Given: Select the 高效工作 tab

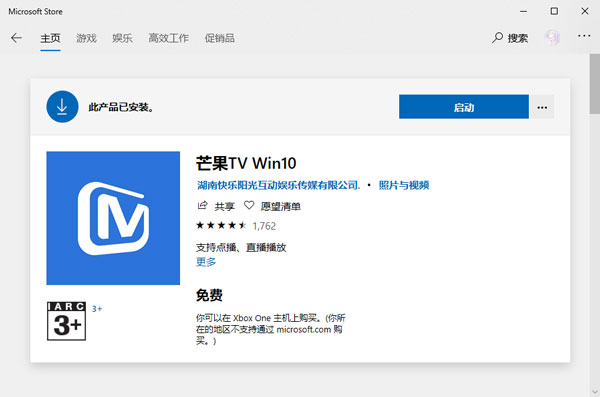Looking at the screenshot, I should pos(168,38).
